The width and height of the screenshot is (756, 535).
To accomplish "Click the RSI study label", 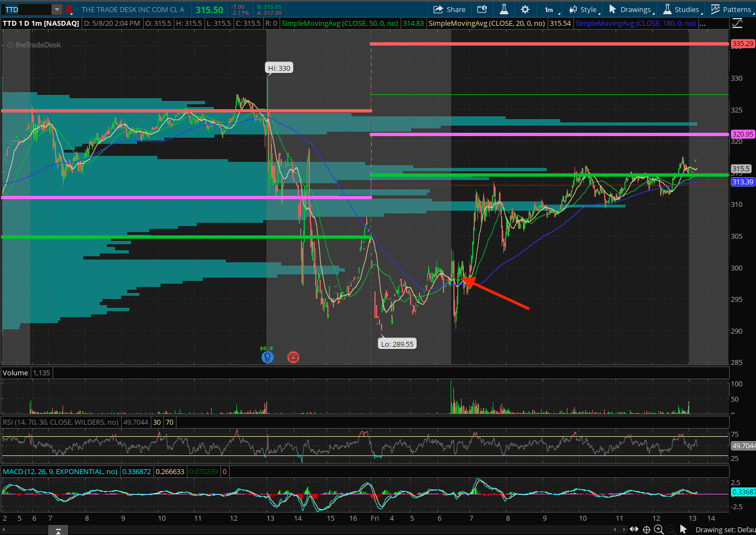I will pos(60,422).
